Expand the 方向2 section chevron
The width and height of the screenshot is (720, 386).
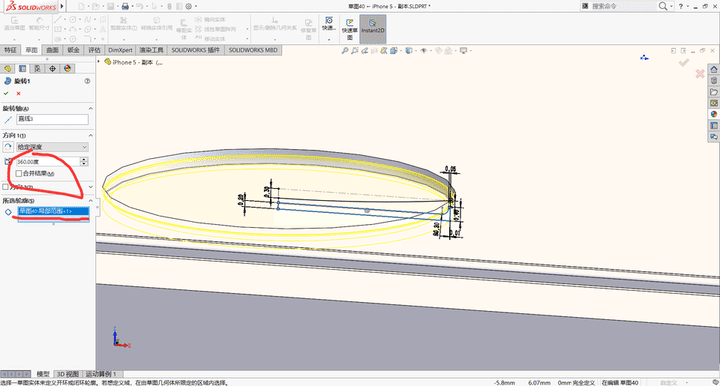90,187
